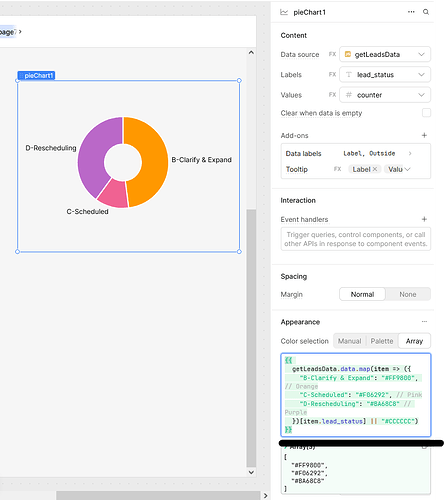Click inside the color array code editor
Screen dimensions: 444x500
coord(356,395)
